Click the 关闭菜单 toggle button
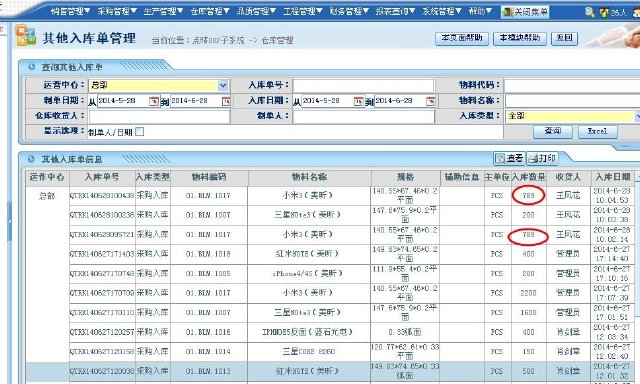640x384 pixels. point(525,12)
